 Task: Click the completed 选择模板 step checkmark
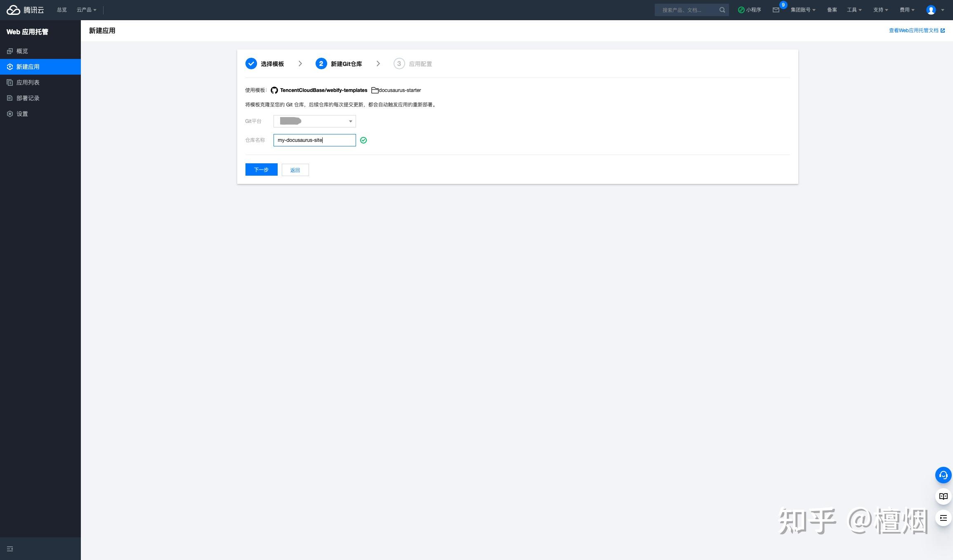pos(251,64)
